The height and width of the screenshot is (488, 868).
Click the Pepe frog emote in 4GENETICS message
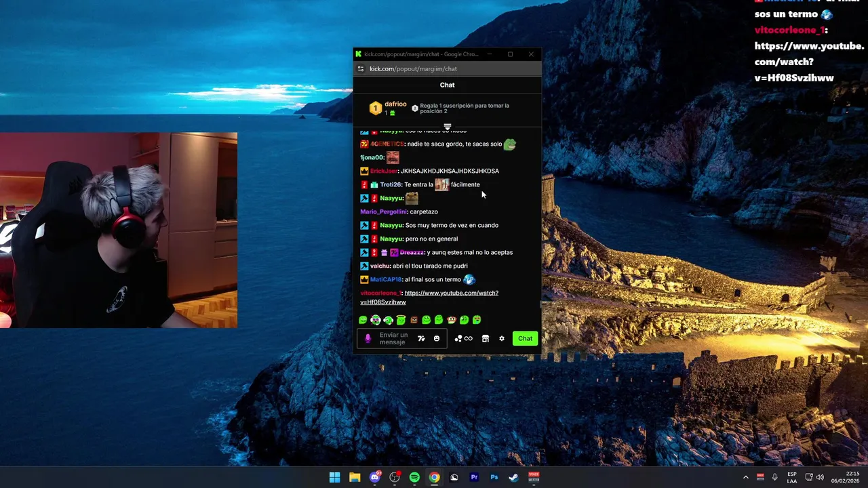(509, 144)
